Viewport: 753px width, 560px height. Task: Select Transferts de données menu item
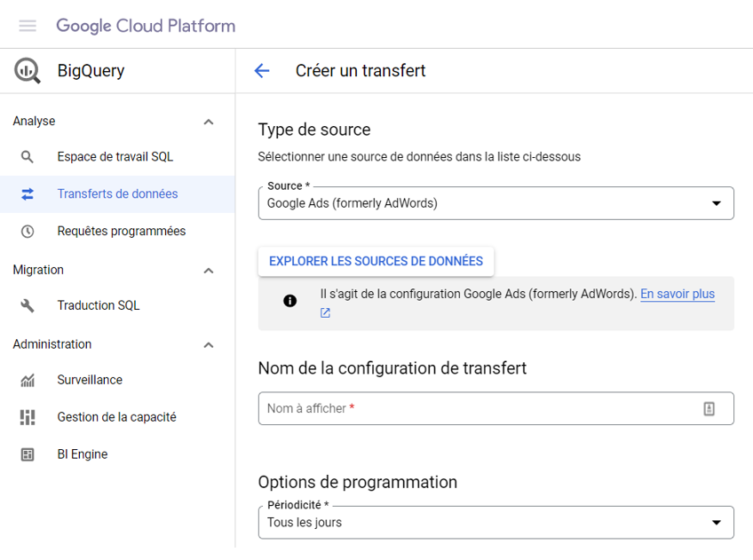point(117,193)
